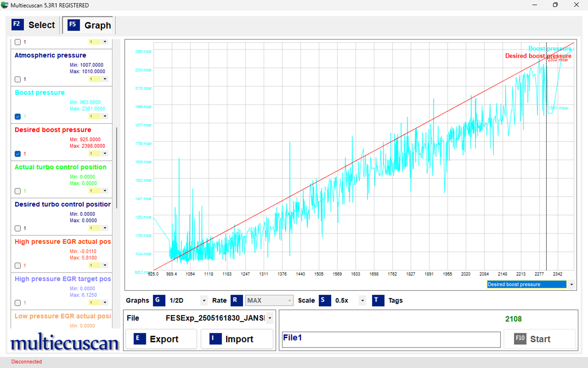588x368 pixels.
Task: Open the yellow dropdown for High pressure EGR actual
Action: 105,265
